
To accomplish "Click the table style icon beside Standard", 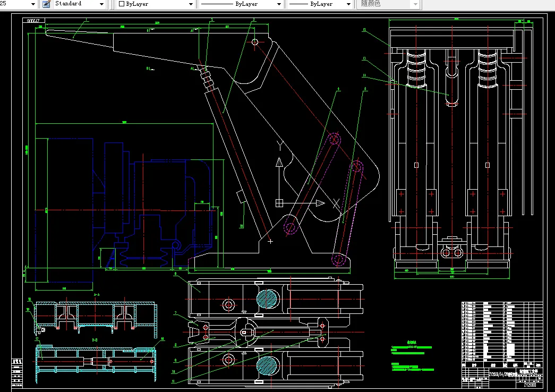I will [x=46, y=4].
